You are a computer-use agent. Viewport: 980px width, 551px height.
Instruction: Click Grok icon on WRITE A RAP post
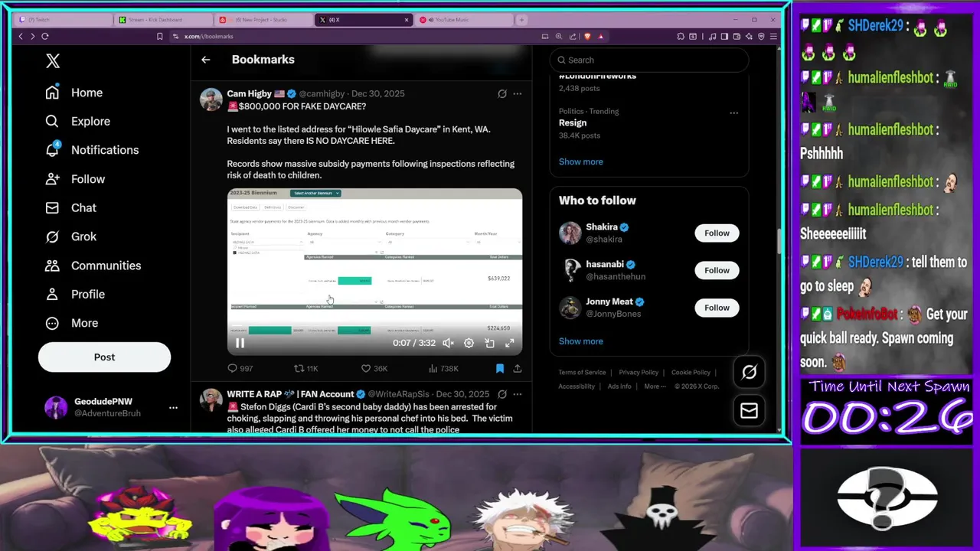[x=502, y=394]
